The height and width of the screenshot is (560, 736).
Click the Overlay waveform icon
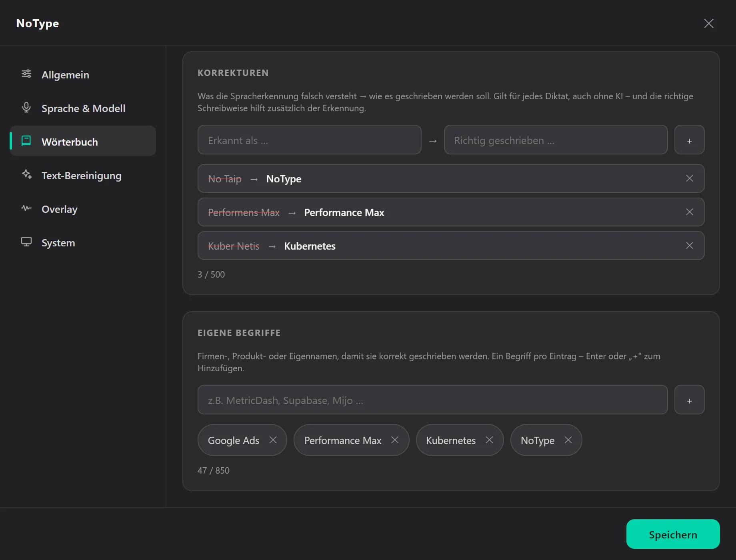(26, 208)
